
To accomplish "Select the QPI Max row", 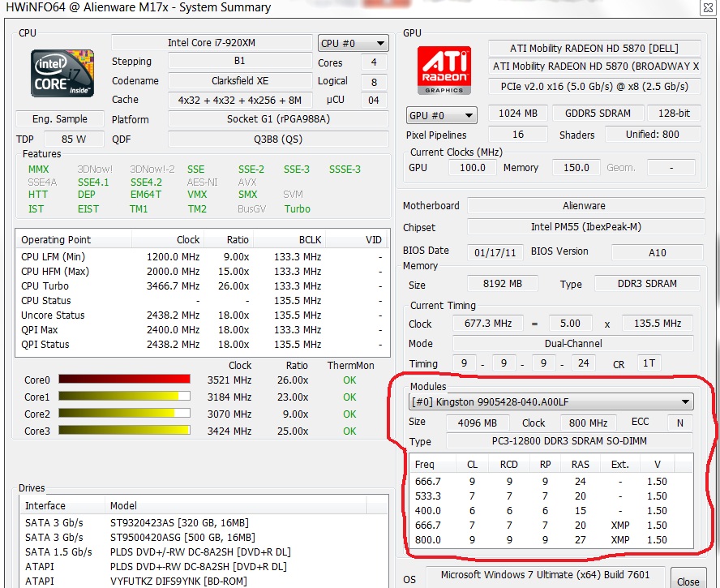I will point(203,330).
